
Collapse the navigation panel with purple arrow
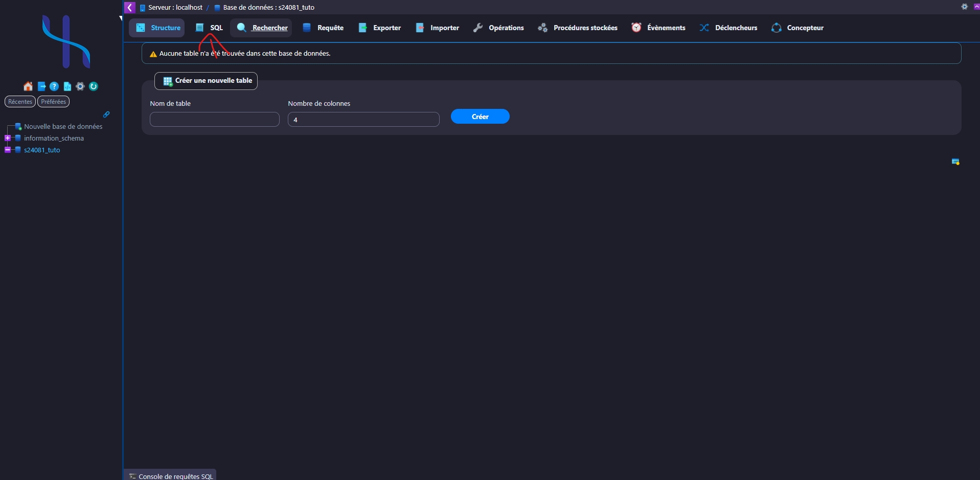coord(130,7)
